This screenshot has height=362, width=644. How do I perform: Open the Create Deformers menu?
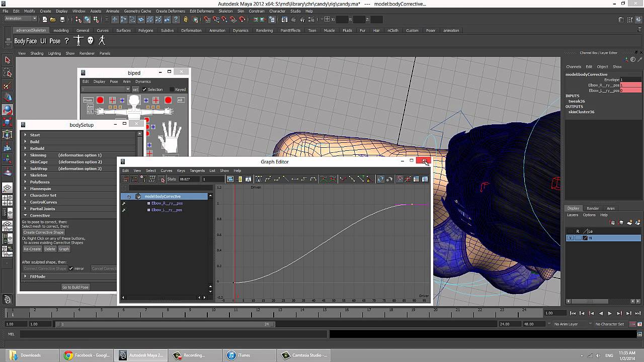click(x=171, y=11)
